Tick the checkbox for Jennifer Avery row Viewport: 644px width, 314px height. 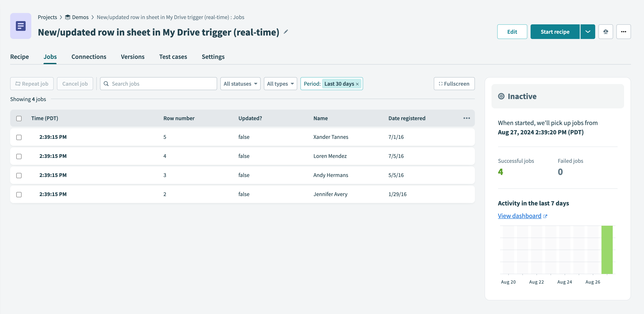(19, 194)
